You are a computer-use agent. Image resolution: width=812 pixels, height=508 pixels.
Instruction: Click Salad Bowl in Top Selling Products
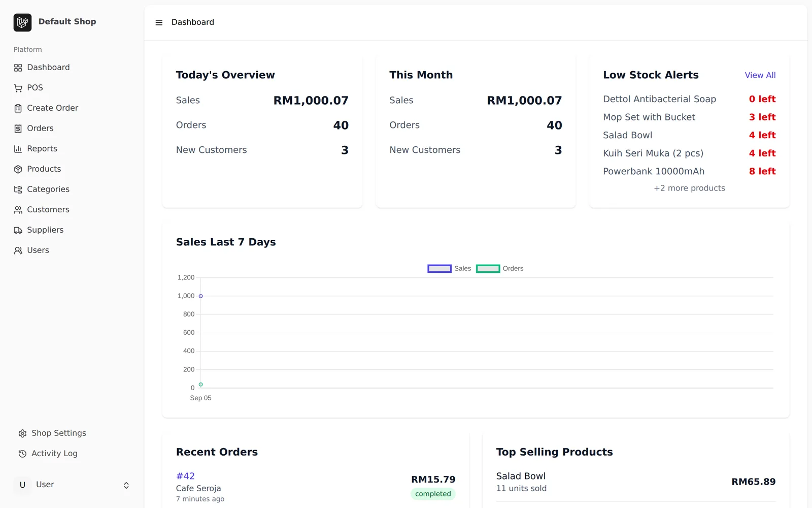pyautogui.click(x=521, y=476)
